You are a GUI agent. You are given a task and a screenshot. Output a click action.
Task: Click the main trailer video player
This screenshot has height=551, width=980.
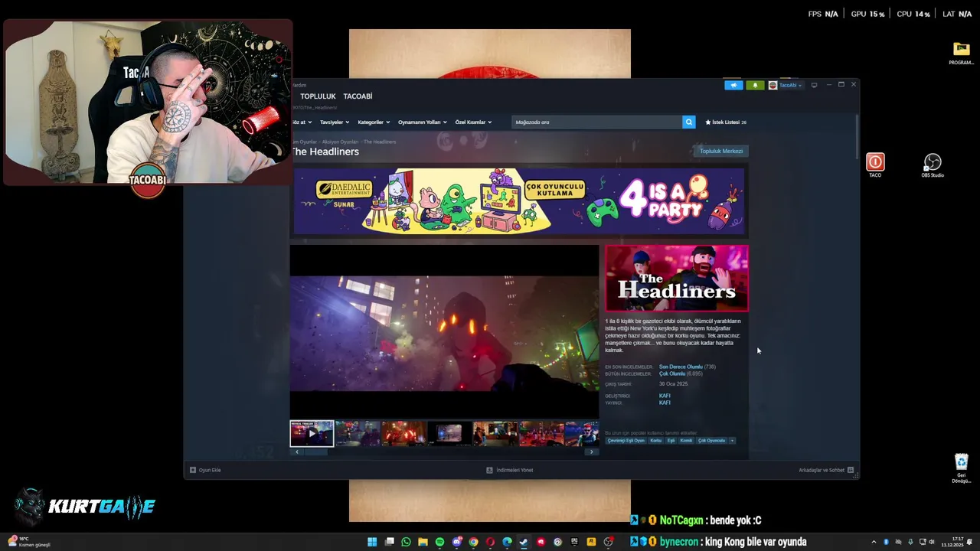pos(444,331)
